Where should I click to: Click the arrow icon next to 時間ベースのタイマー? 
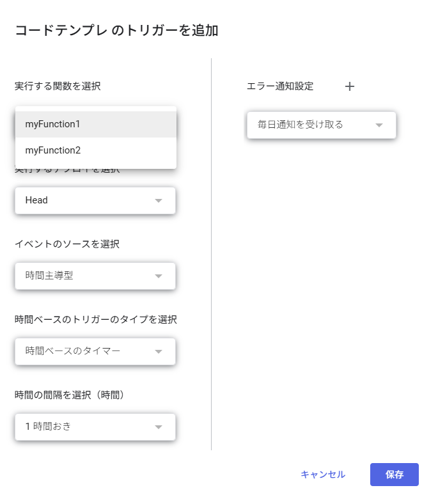pos(159,351)
